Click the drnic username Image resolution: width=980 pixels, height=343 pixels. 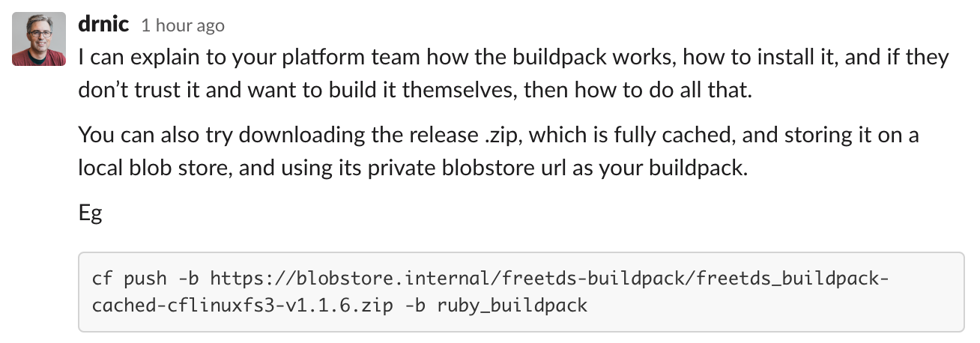104,24
